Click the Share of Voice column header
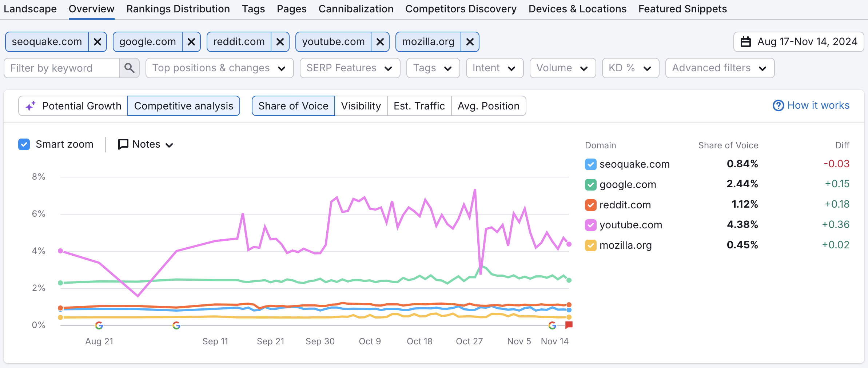 [728, 145]
